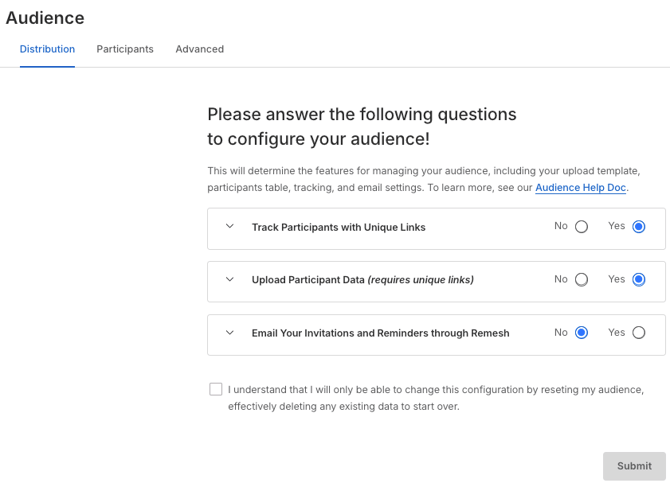This screenshot has height=483, width=670.
Task: Click the Upload Participant Data row title
Action: tap(362, 280)
